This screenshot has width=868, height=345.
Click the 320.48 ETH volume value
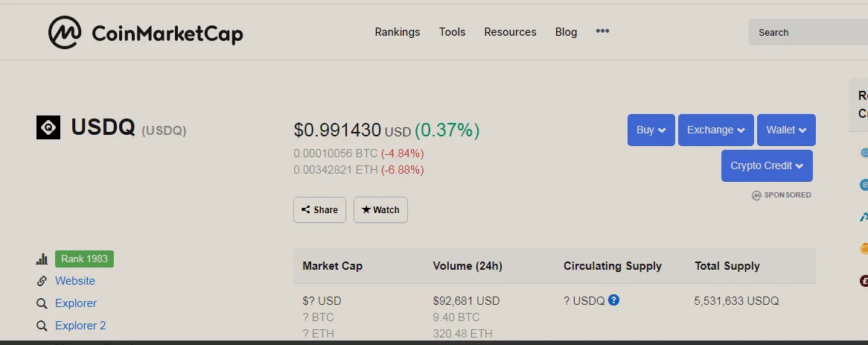click(462, 333)
